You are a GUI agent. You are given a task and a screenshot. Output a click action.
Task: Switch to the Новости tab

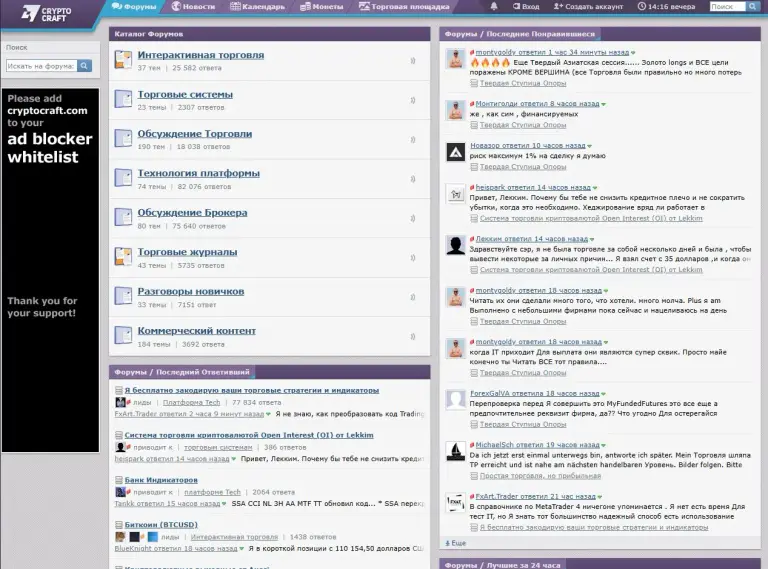(193, 6)
